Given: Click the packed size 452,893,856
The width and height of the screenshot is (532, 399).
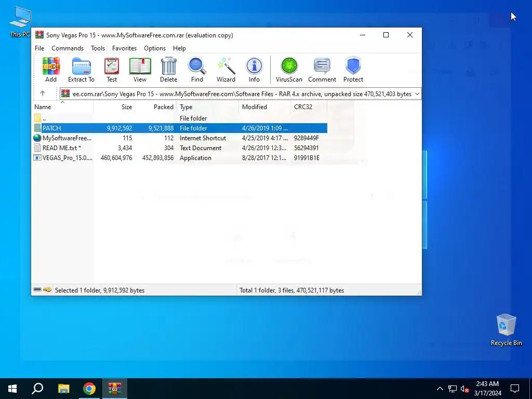Looking at the screenshot, I should pos(158,158).
